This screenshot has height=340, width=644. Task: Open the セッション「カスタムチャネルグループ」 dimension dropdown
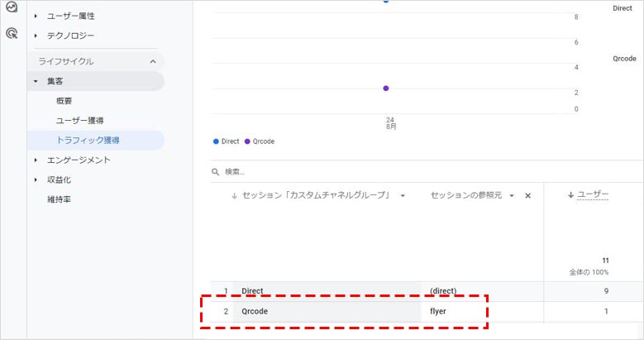tap(403, 196)
